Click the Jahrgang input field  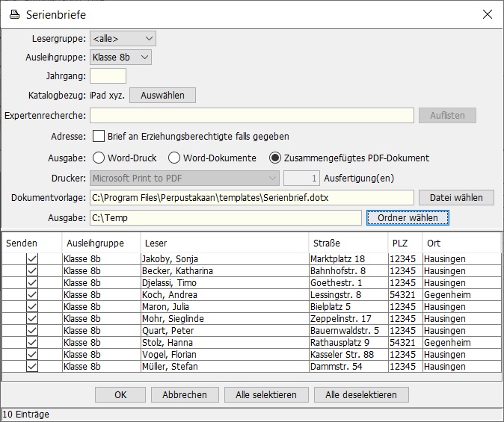108,75
